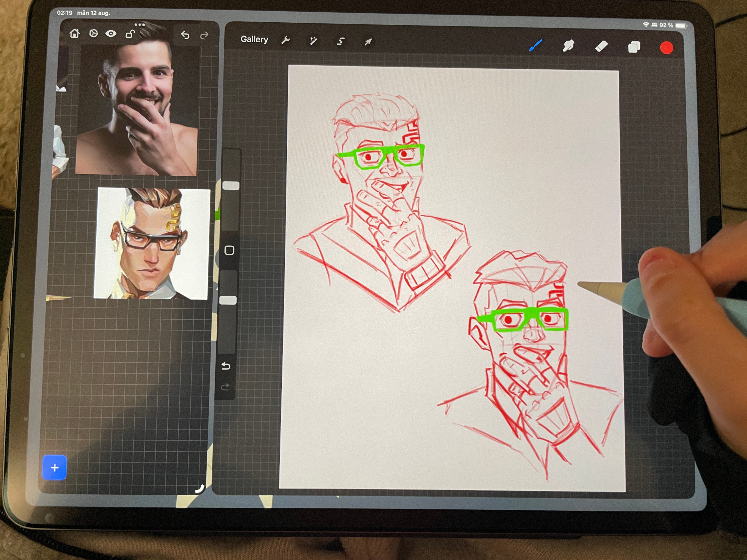This screenshot has height=560, width=747.
Task: Go to home in reference app
Action: [x=74, y=33]
